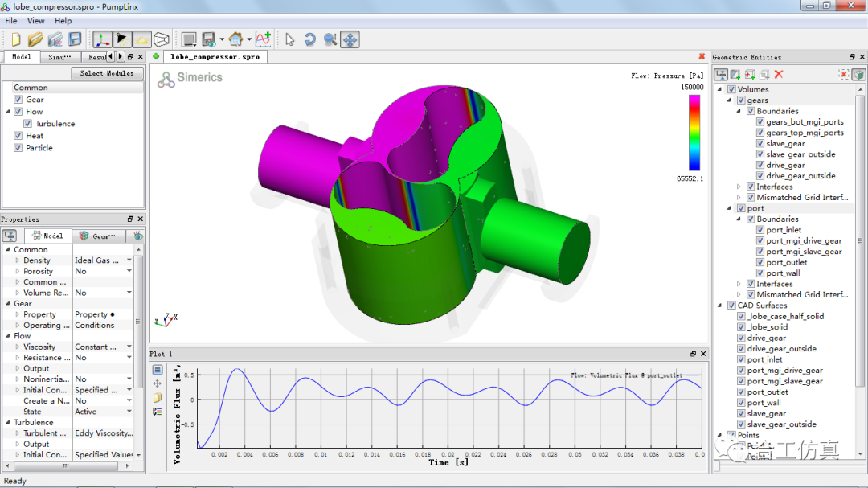Toggle the _lobe_solid CAD surface checkbox
Viewport: 868px width, 488px height.
coord(741,327)
